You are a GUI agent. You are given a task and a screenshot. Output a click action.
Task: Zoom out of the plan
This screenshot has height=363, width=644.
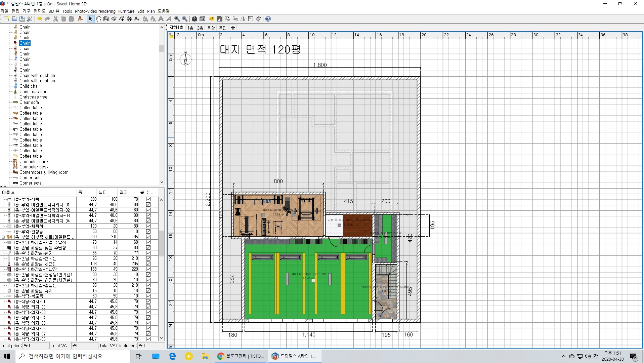(185, 19)
